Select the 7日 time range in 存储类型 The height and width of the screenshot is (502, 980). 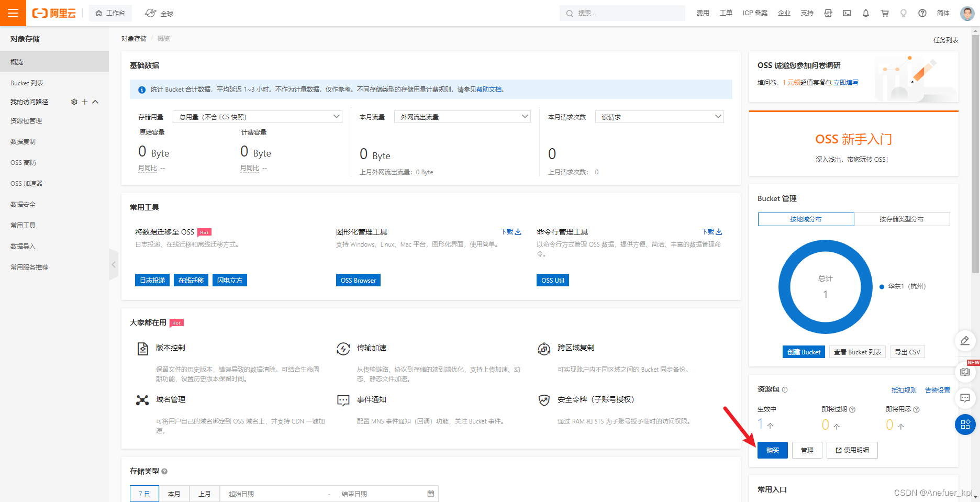[144, 493]
